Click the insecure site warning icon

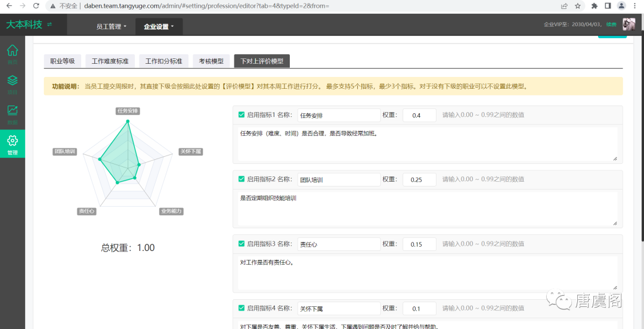pos(53,6)
